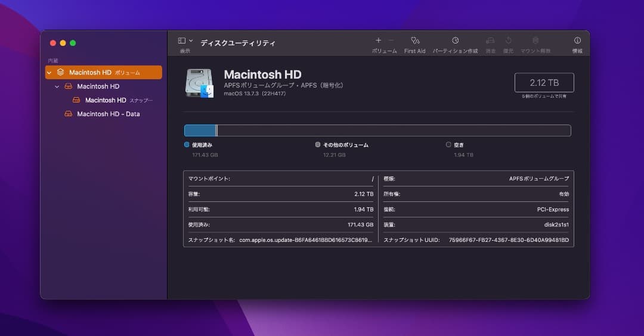Click the 12.21 GB other volumes value

coord(335,155)
